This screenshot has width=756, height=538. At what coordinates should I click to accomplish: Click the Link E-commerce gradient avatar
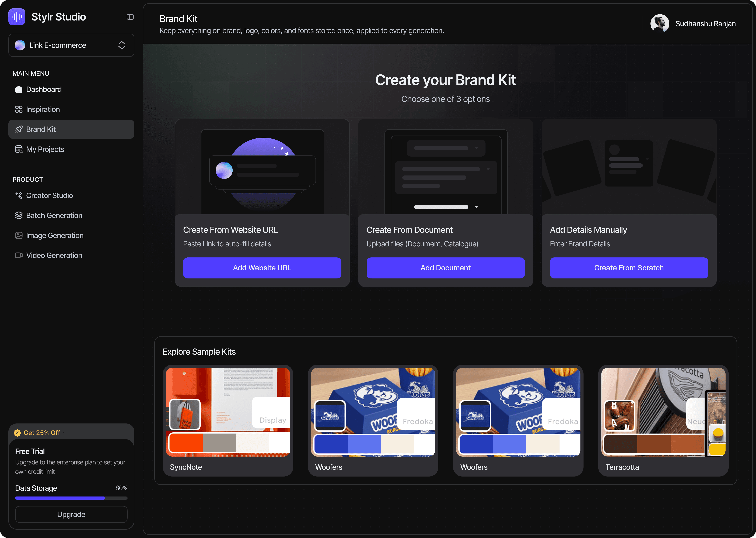20,45
